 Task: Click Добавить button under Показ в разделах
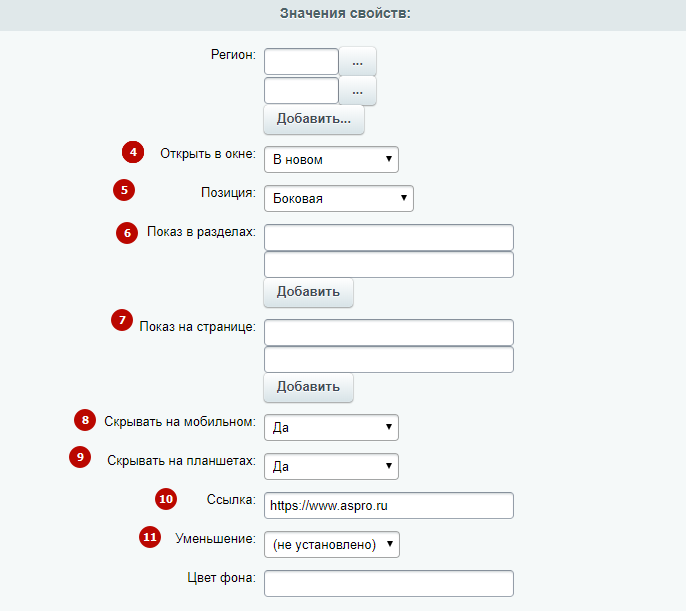(308, 292)
